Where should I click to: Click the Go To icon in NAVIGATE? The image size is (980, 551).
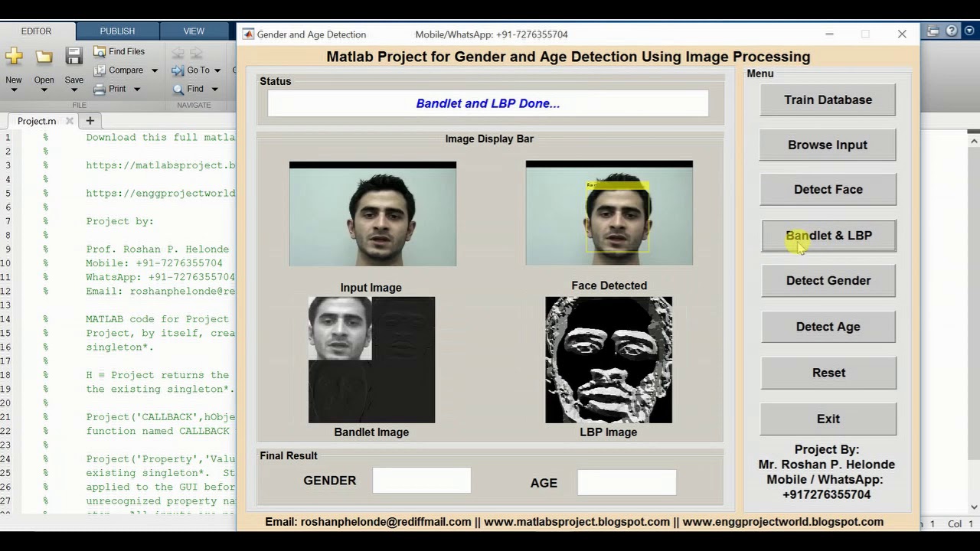tap(179, 70)
